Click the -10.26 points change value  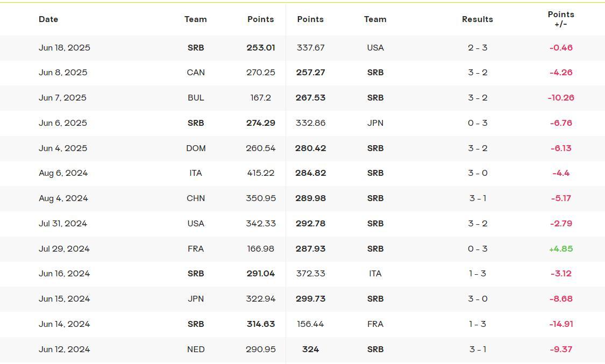561,98
